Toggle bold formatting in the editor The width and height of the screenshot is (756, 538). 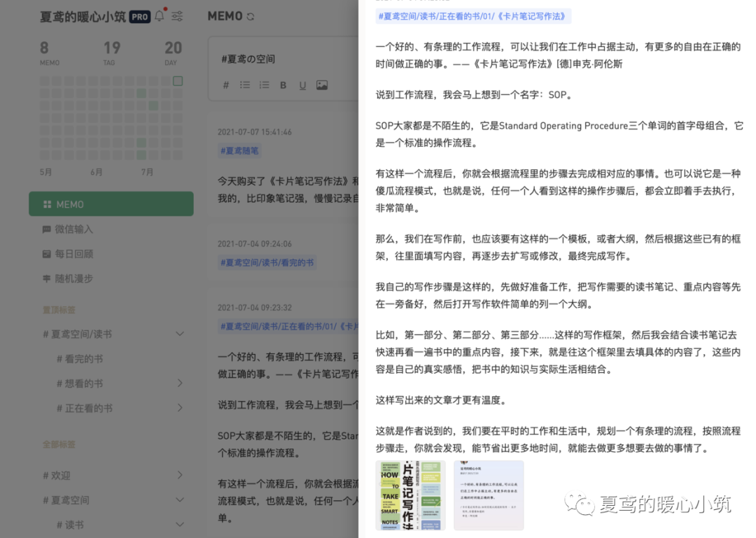coord(283,85)
